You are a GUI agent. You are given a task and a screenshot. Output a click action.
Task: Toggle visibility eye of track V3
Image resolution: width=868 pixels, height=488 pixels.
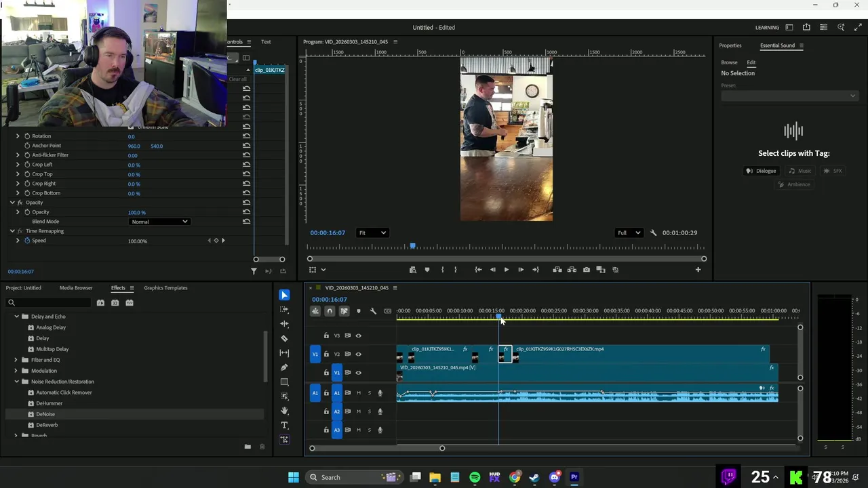(x=358, y=335)
